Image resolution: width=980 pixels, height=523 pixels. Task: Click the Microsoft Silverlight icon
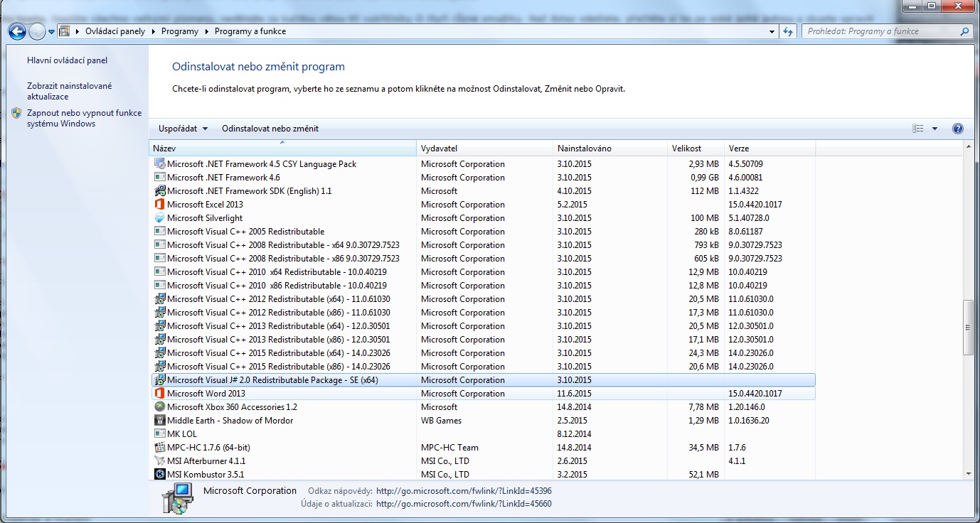(160, 218)
